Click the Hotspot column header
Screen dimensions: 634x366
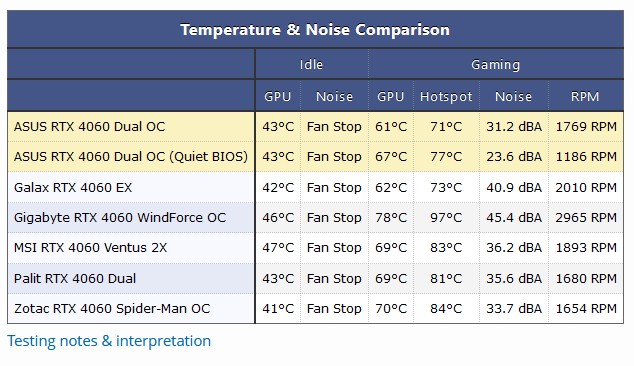446,97
